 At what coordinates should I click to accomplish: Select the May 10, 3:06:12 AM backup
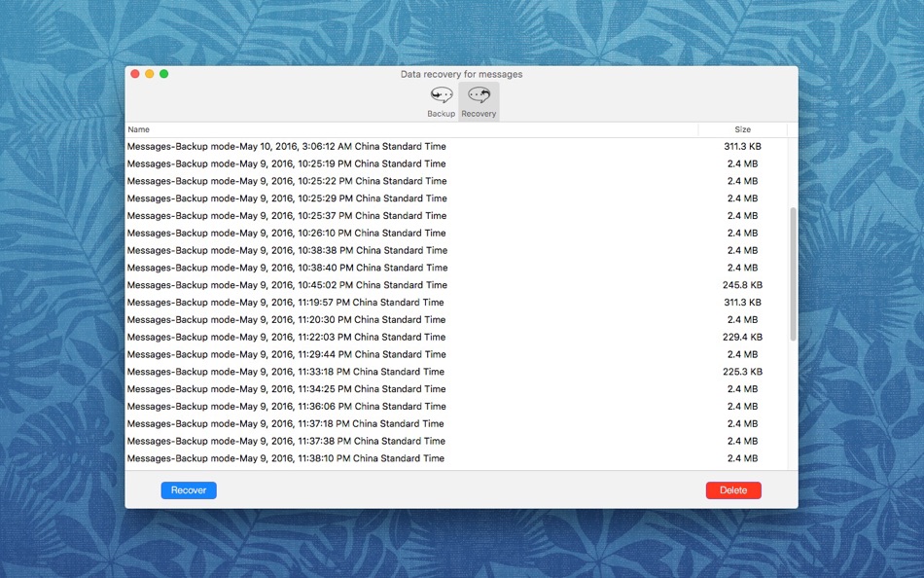457,146
